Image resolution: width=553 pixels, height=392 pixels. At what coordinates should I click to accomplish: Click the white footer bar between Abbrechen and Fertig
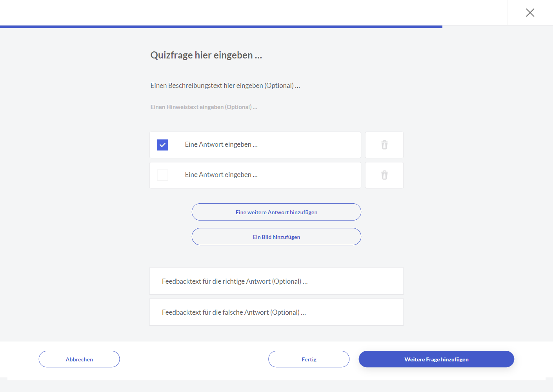tap(194, 359)
